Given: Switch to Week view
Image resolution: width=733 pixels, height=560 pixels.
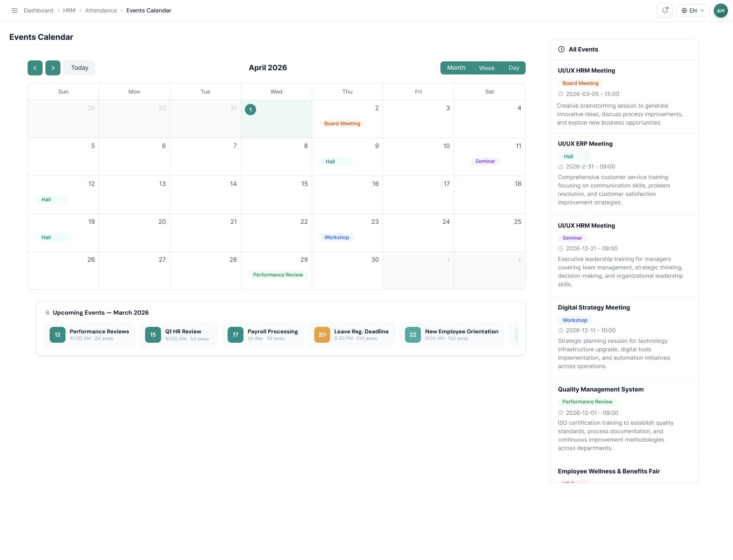Looking at the screenshot, I should click(487, 68).
